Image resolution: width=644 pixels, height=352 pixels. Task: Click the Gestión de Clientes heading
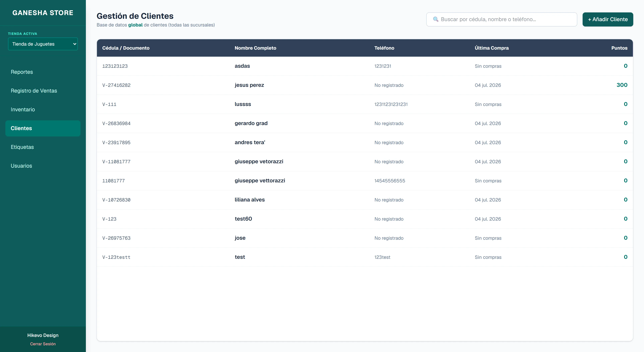(135, 16)
